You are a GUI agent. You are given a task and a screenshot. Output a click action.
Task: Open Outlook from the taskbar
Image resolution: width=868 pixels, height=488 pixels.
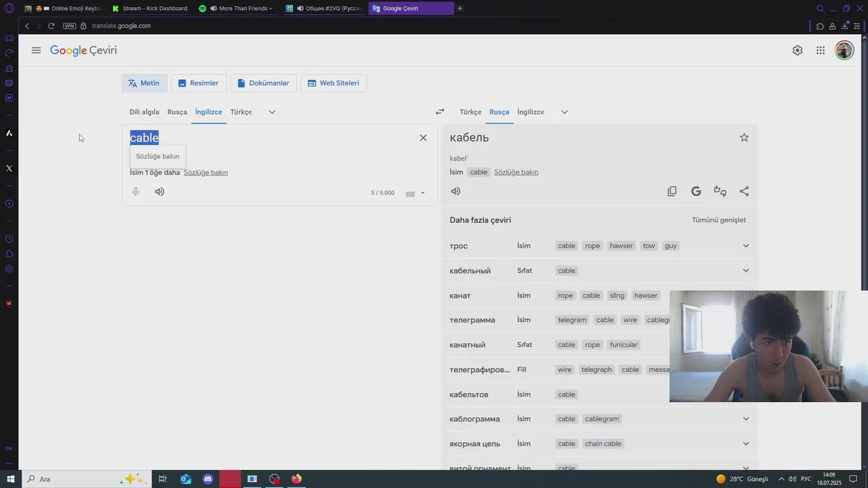[186, 479]
